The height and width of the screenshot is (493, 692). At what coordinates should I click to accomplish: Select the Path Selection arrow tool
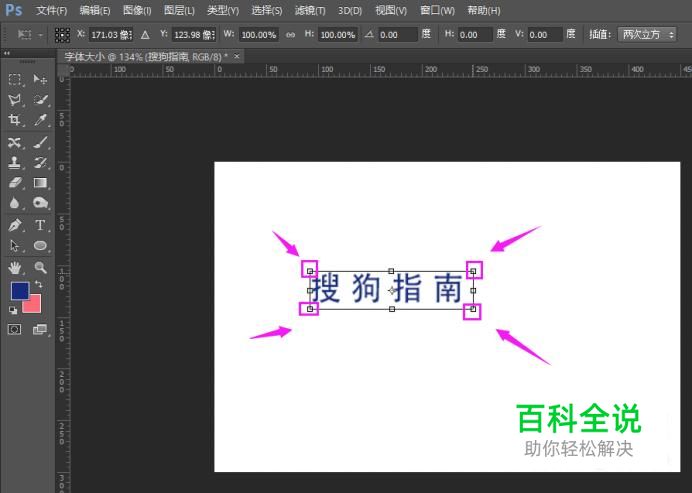click(x=15, y=245)
